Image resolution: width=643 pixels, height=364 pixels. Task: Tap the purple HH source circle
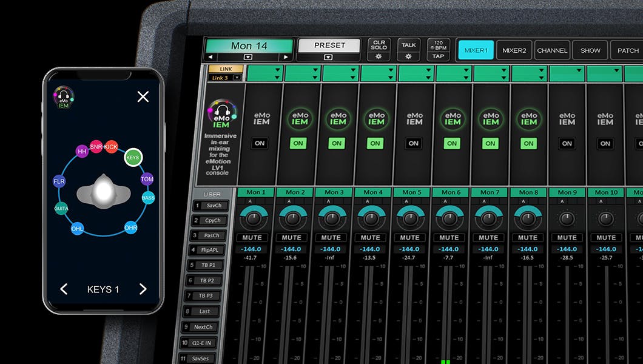click(82, 152)
